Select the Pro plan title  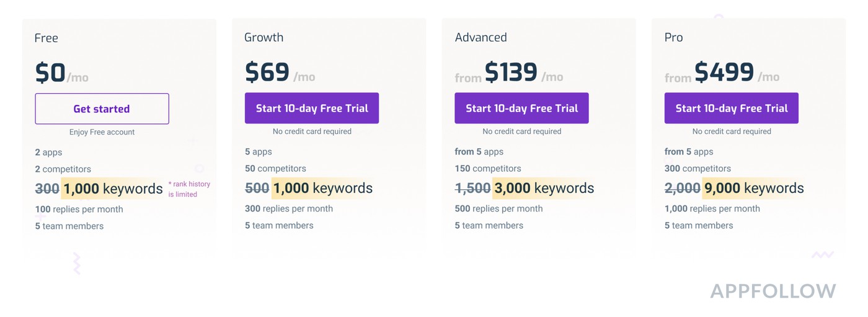pyautogui.click(x=674, y=37)
